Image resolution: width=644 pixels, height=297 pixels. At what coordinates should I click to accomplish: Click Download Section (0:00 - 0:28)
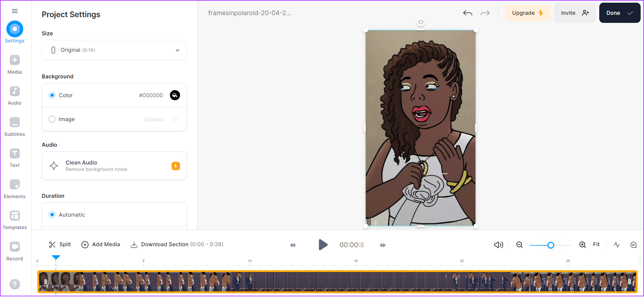(177, 245)
